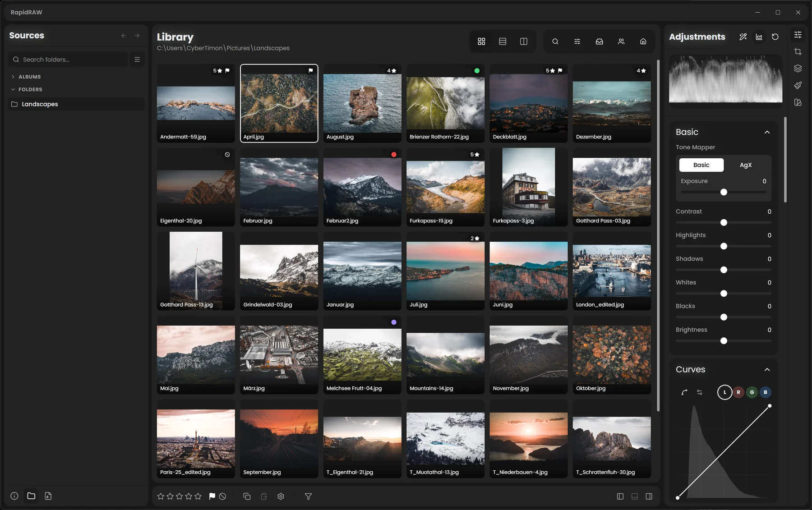Viewport: 812px width, 510px height.
Task: Select the red R curve channel
Action: pyautogui.click(x=738, y=392)
